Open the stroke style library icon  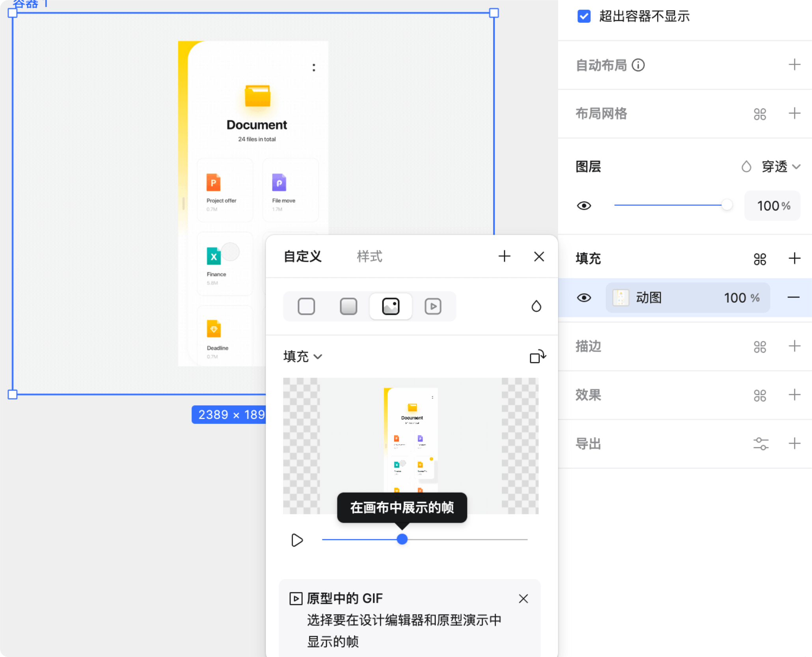click(x=760, y=346)
